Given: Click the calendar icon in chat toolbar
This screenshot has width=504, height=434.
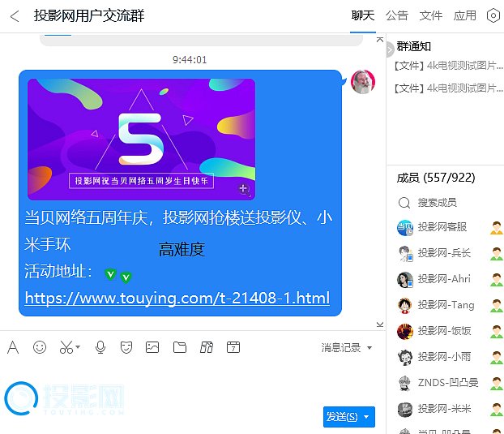Looking at the screenshot, I should coord(233,347).
